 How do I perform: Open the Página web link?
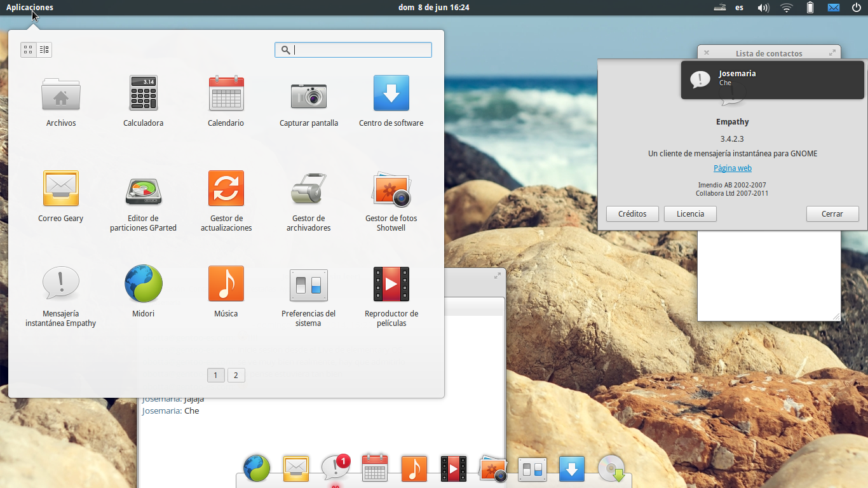[x=733, y=168]
